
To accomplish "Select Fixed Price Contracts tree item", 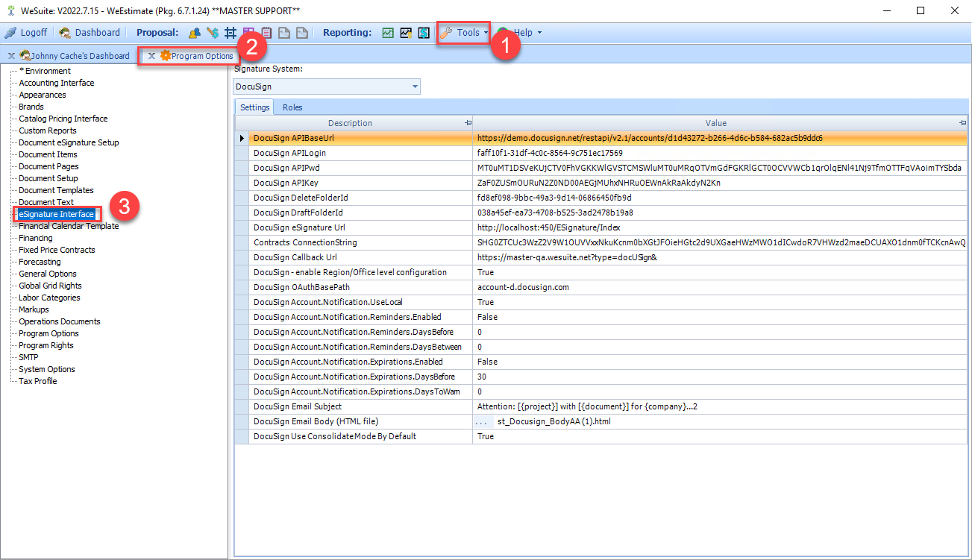I will (57, 250).
